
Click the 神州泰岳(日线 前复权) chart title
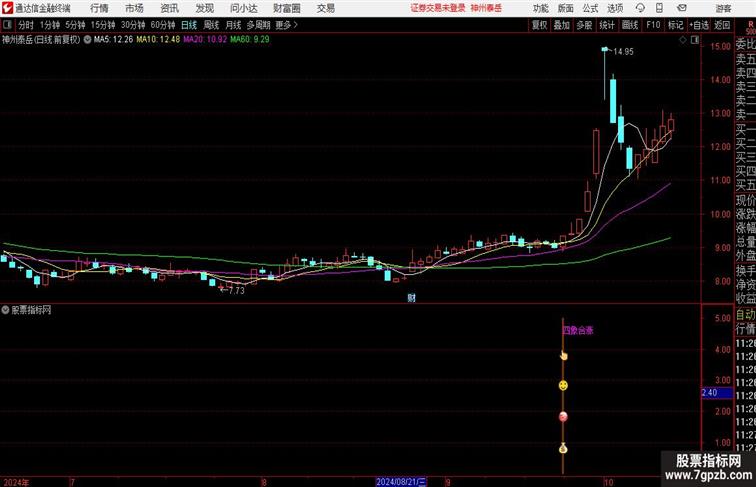[x=41, y=40]
